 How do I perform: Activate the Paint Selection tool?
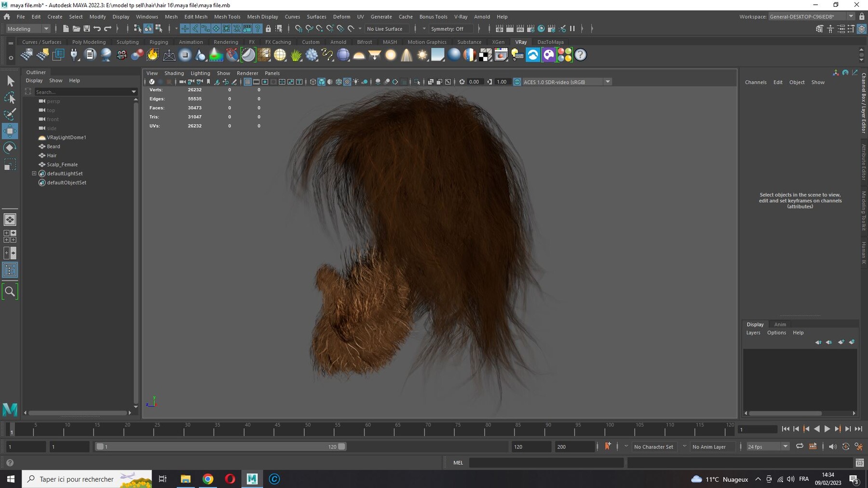(x=10, y=114)
